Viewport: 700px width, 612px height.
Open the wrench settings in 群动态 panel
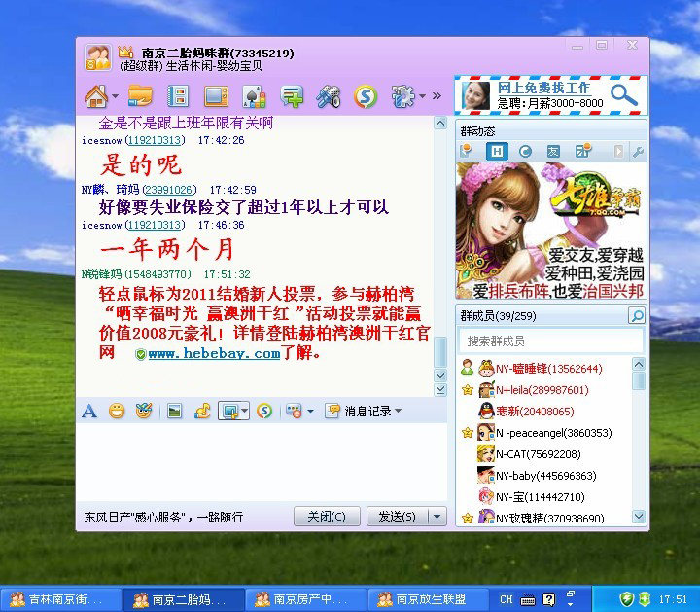638,152
